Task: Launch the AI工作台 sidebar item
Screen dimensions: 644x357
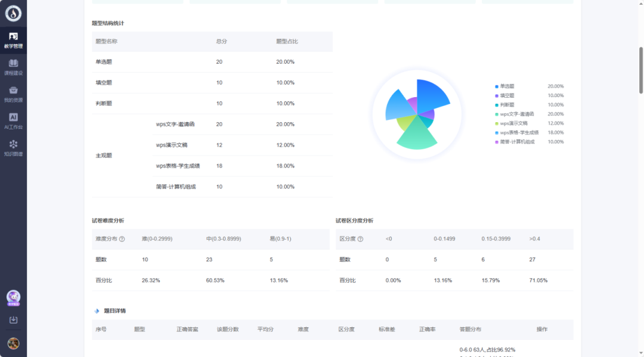Action: [x=13, y=121]
